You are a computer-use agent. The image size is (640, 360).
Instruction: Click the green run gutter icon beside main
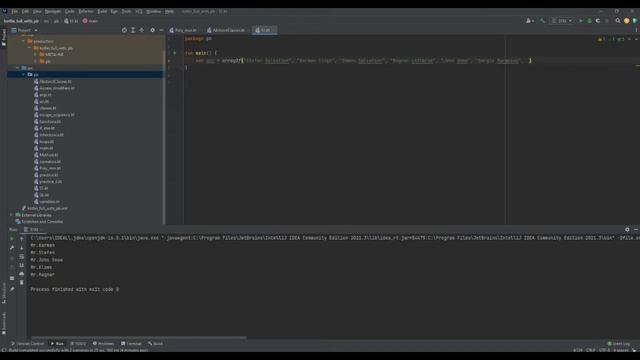pos(175,53)
